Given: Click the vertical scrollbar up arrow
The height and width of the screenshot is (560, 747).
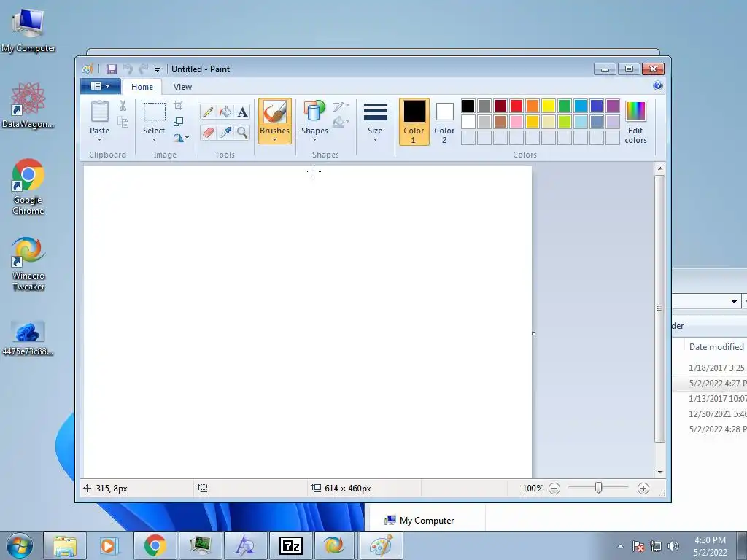Looking at the screenshot, I should 659,168.
